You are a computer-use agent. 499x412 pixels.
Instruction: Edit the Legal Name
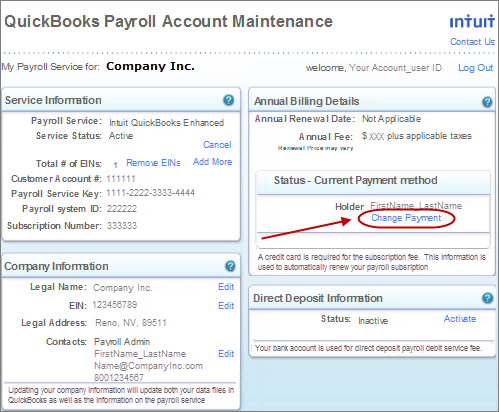pos(226,287)
